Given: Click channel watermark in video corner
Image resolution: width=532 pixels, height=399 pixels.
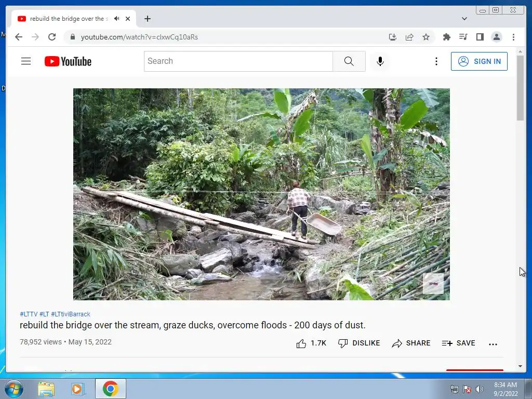Looking at the screenshot, I should [x=433, y=284].
